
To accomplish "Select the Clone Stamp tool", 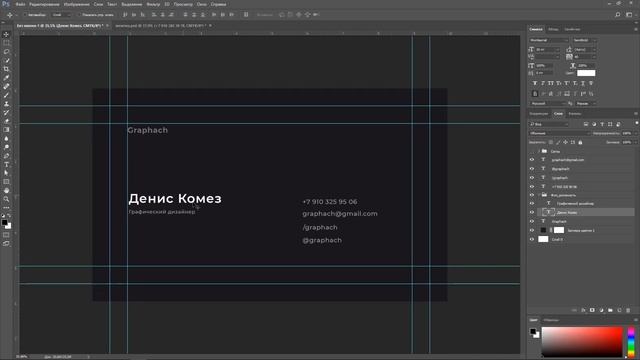I will tap(6, 104).
